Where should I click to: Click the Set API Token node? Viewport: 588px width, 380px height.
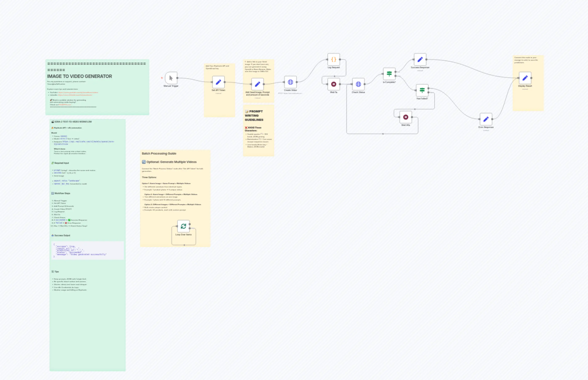[218, 82]
